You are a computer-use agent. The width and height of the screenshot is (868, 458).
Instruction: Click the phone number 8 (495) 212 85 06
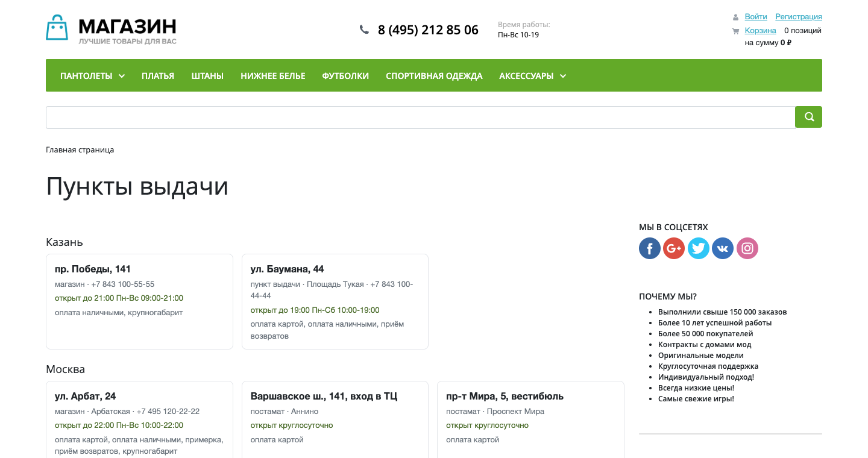428,30
